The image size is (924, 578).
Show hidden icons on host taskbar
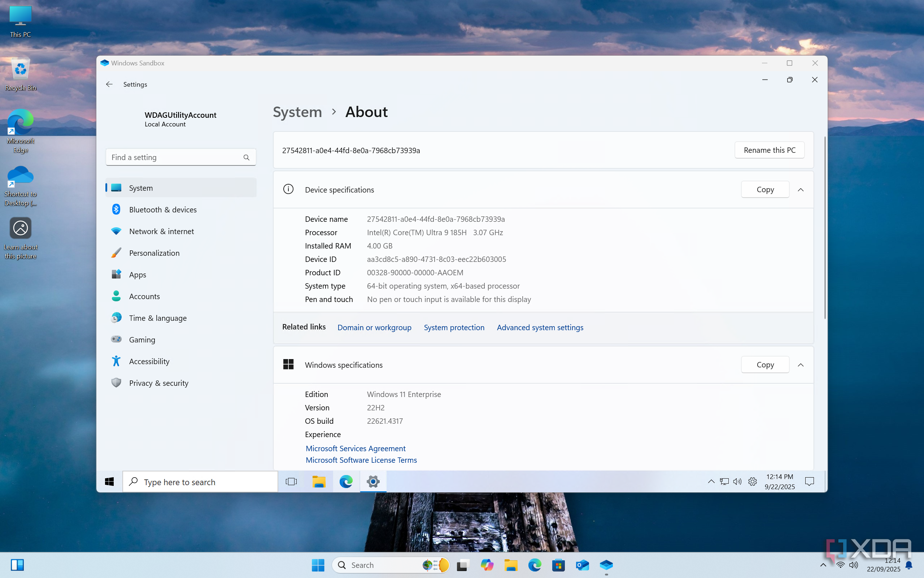click(823, 565)
